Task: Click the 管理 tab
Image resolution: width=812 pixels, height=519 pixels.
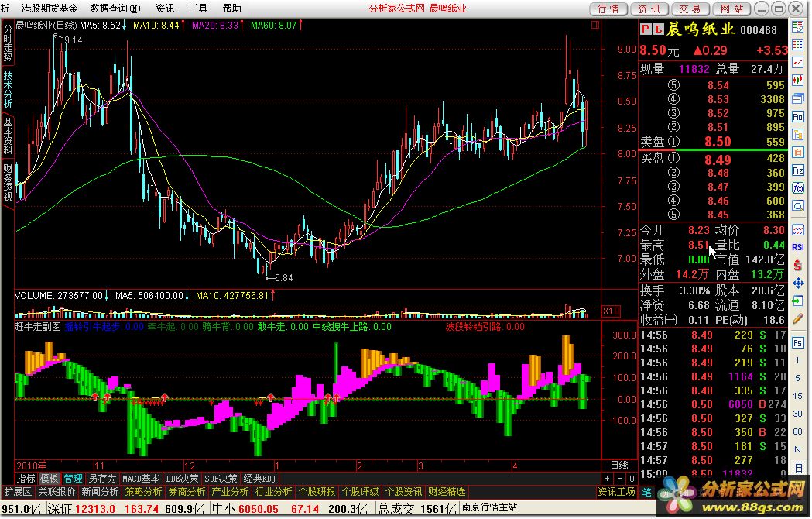Action: [x=73, y=479]
